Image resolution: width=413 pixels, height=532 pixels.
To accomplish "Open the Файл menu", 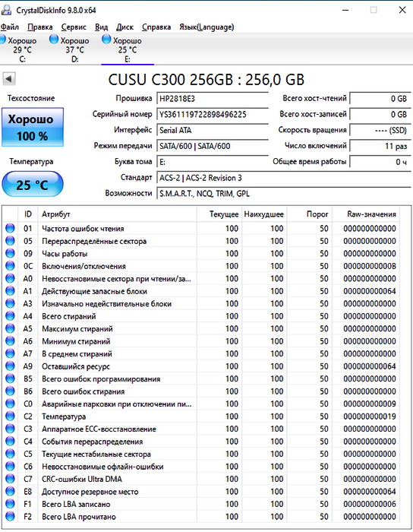I will (x=9, y=27).
